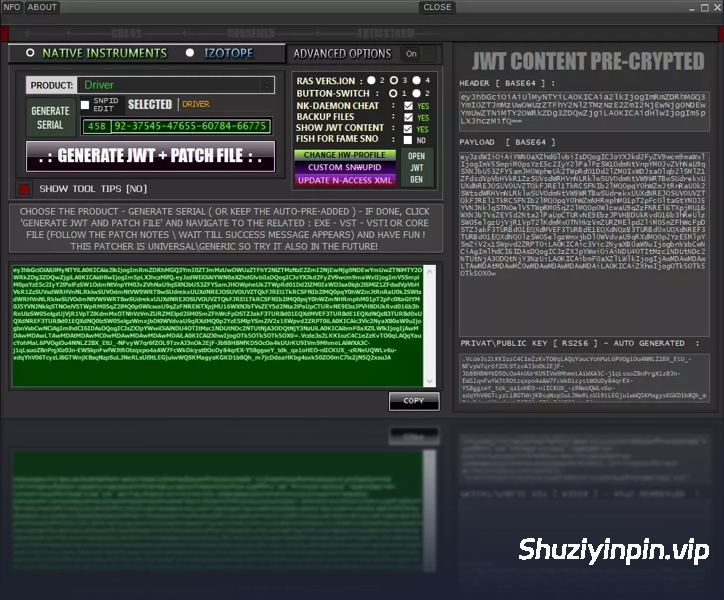
Task: Open the Product dropdown showing Driver
Action: click(176, 85)
